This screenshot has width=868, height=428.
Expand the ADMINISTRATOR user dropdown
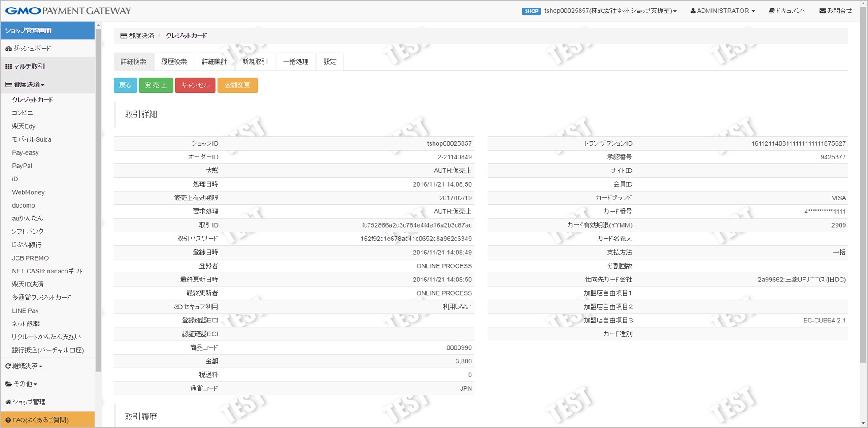pyautogui.click(x=722, y=11)
